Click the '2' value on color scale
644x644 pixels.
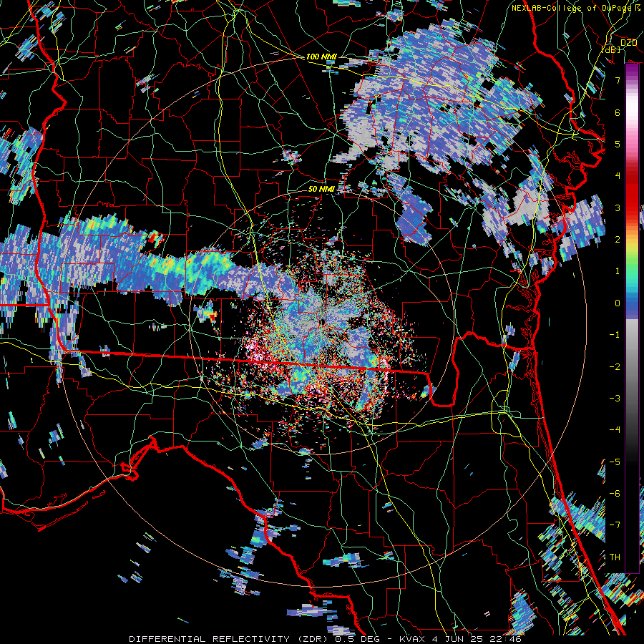pos(618,240)
